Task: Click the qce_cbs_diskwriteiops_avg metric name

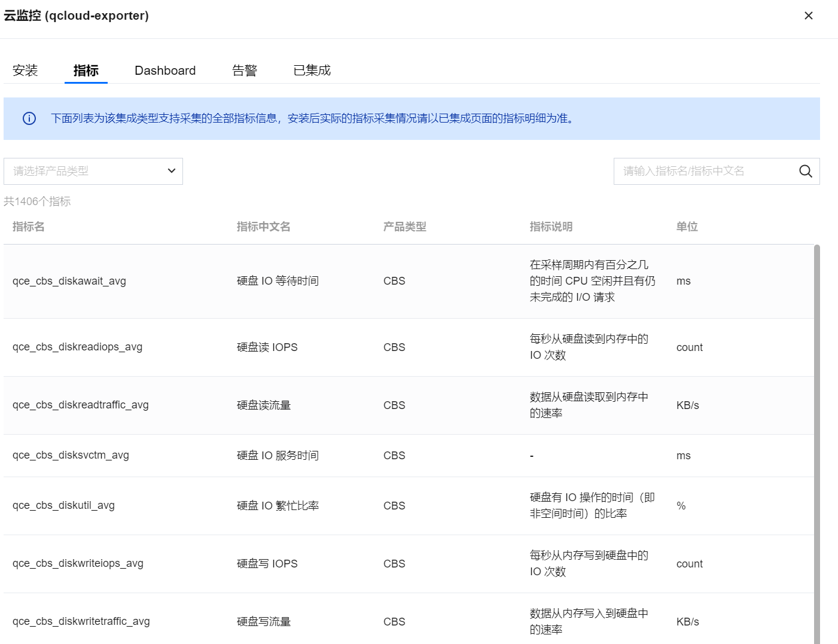Action: pos(78,563)
